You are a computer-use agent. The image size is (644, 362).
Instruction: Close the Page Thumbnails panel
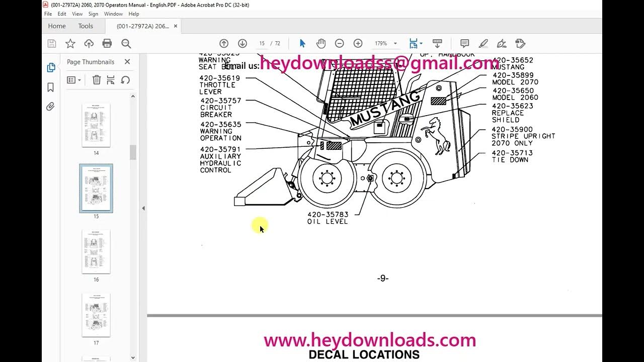[127, 62]
